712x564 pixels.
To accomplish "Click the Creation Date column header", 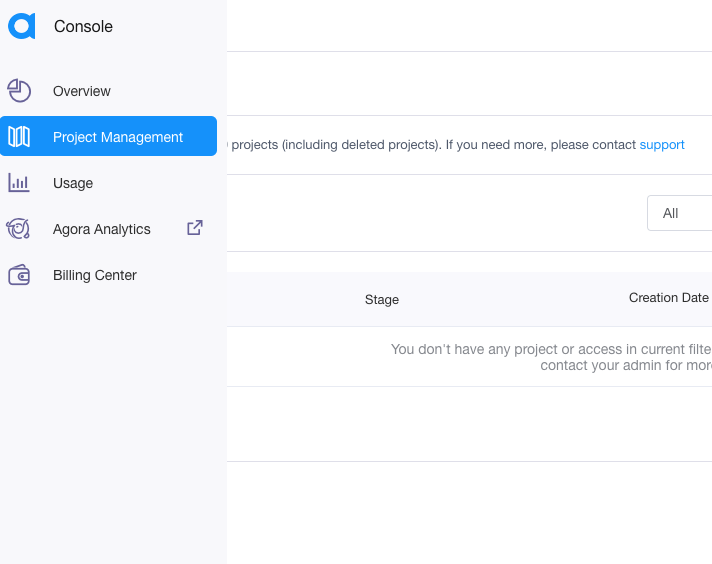I will [x=668, y=298].
